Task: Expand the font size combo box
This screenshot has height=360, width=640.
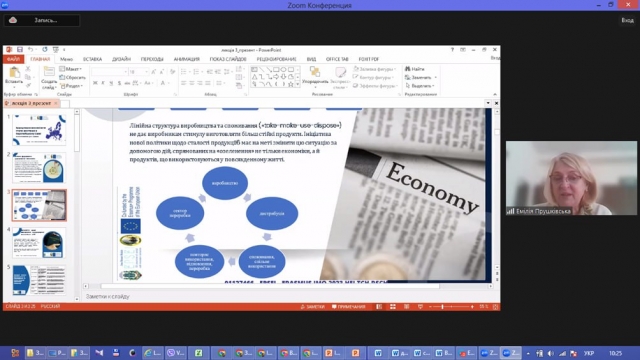Action: coord(146,72)
